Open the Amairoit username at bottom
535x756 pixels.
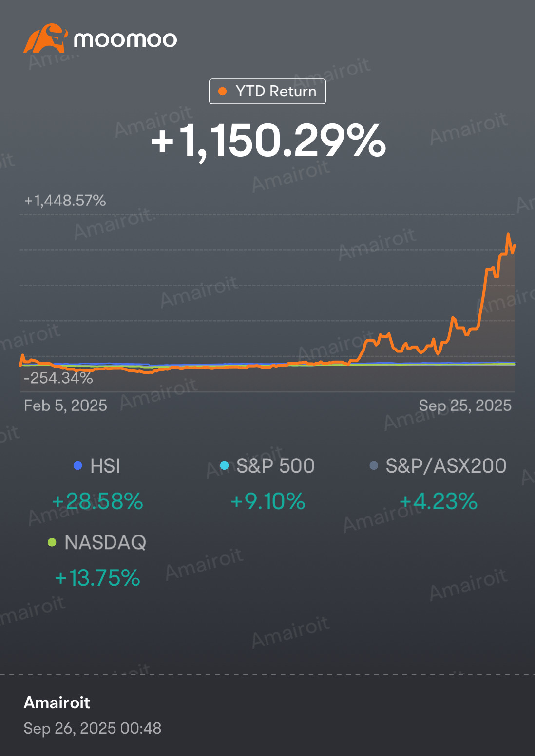click(x=57, y=702)
